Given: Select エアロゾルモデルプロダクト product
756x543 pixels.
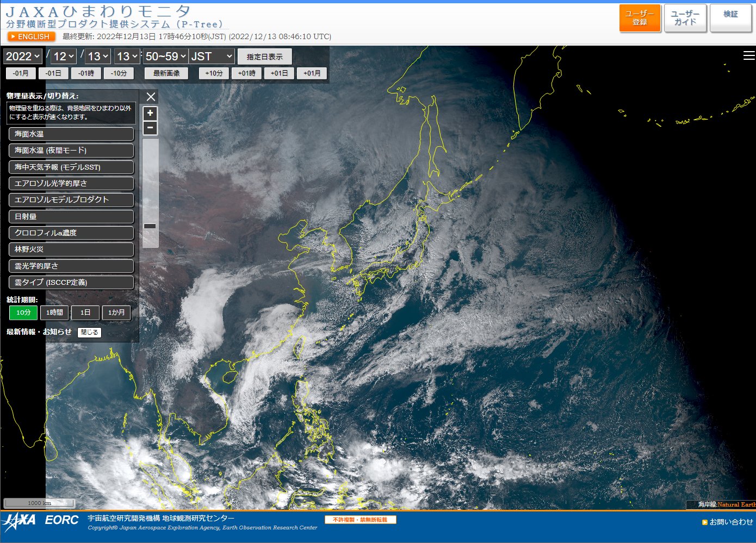Looking at the screenshot, I should [x=71, y=200].
